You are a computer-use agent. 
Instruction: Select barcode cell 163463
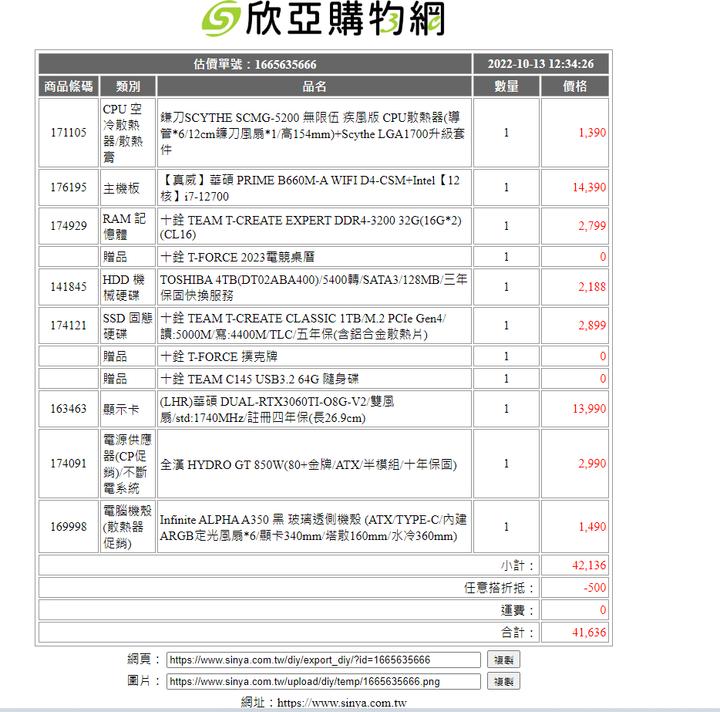coord(68,409)
